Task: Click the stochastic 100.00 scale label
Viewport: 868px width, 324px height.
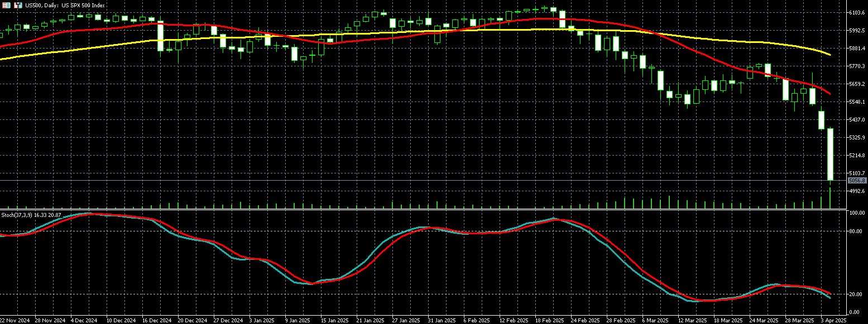Action: [x=856, y=214]
